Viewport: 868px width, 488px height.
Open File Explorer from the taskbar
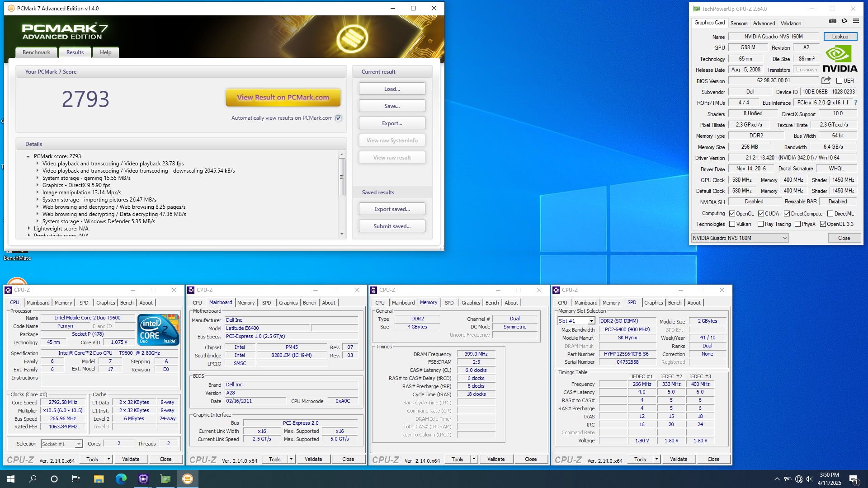pyautogui.click(x=99, y=479)
